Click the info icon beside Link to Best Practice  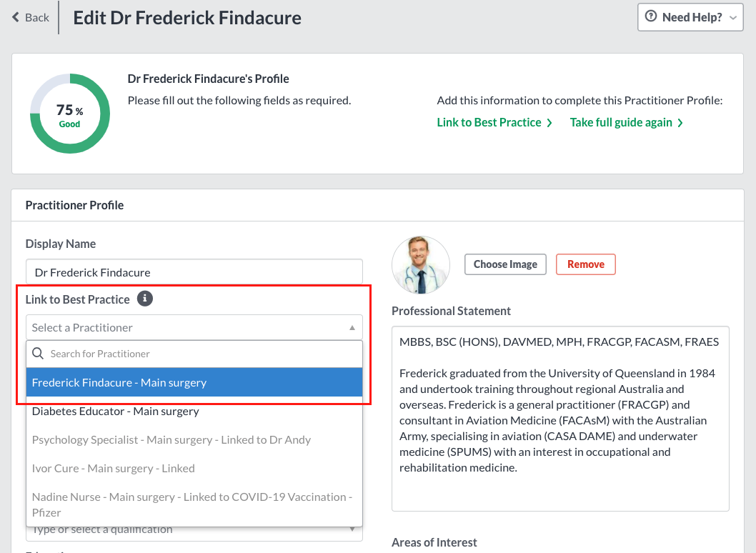144,299
